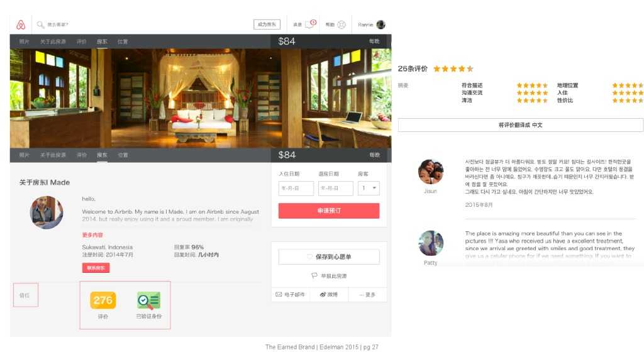
Task: Click the 成为房东 button
Action: 267,25
